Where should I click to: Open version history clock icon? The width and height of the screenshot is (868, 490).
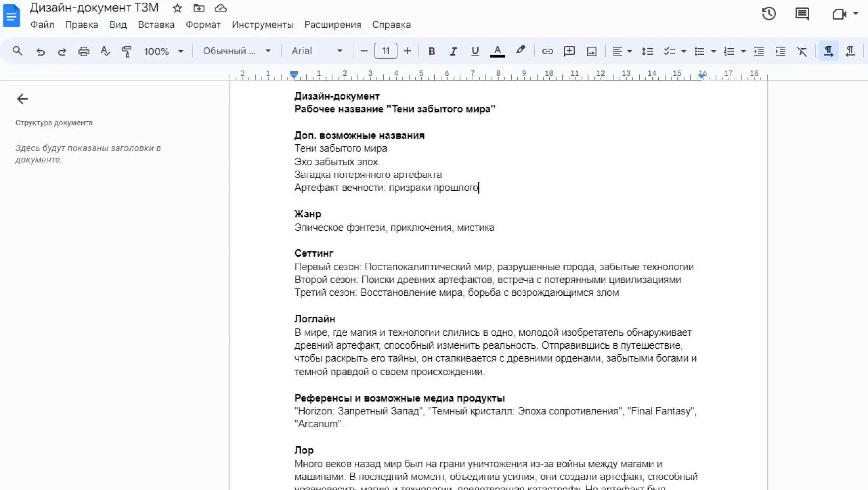point(769,14)
